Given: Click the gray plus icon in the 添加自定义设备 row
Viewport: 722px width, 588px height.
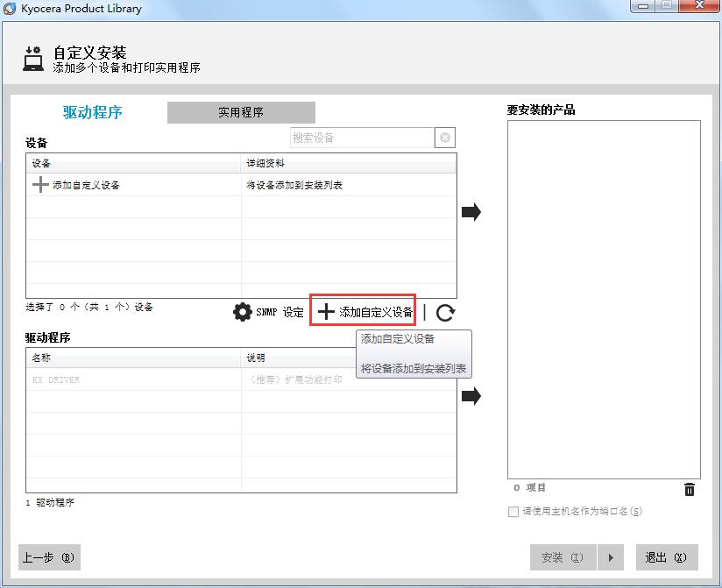Looking at the screenshot, I should click(x=40, y=185).
